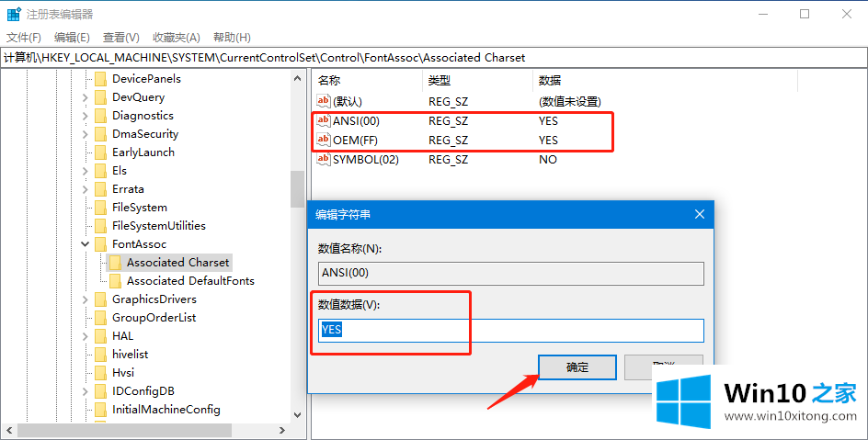Screen dimensions: 868x440
Task: Click the GraphicsDrivers folder icon
Action: pos(101,299)
